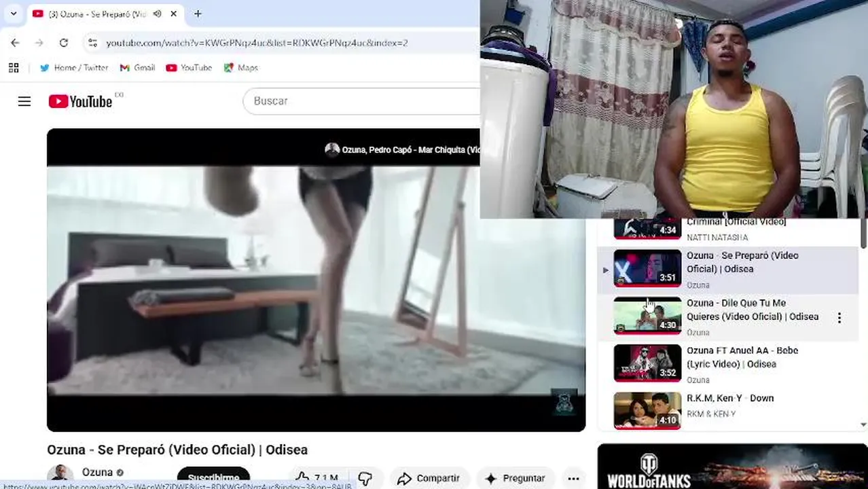This screenshot has height=489, width=868.
Task: Click the video player area
Action: [316, 280]
